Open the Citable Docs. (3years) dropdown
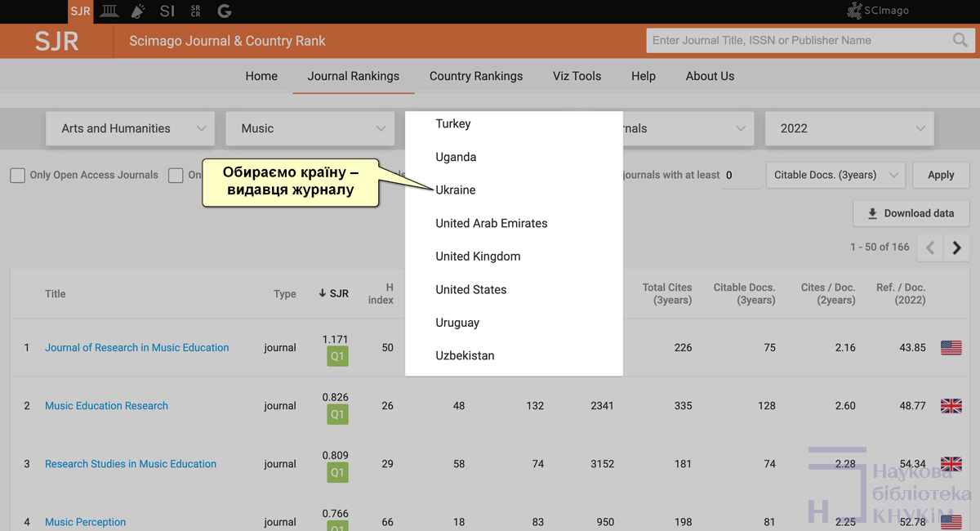This screenshot has width=980, height=531. pos(835,175)
